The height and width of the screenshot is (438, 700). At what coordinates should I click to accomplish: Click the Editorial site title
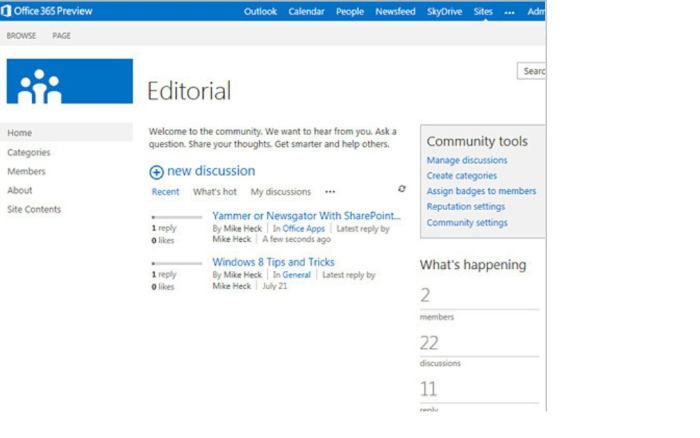coord(189,91)
